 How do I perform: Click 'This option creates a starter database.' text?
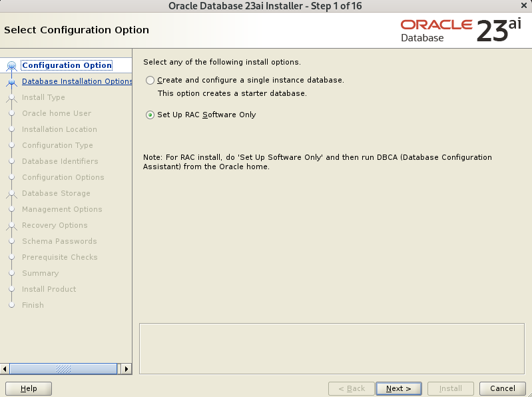click(x=232, y=93)
